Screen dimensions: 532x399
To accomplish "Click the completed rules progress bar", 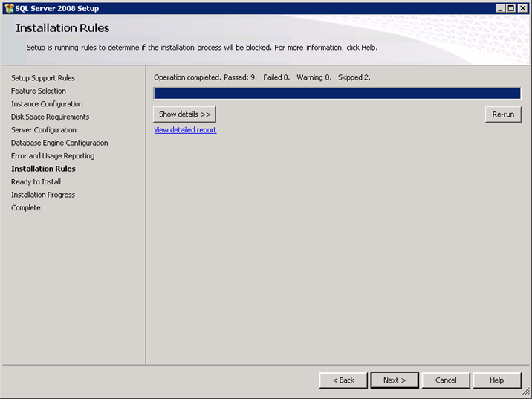I will tap(337, 94).
